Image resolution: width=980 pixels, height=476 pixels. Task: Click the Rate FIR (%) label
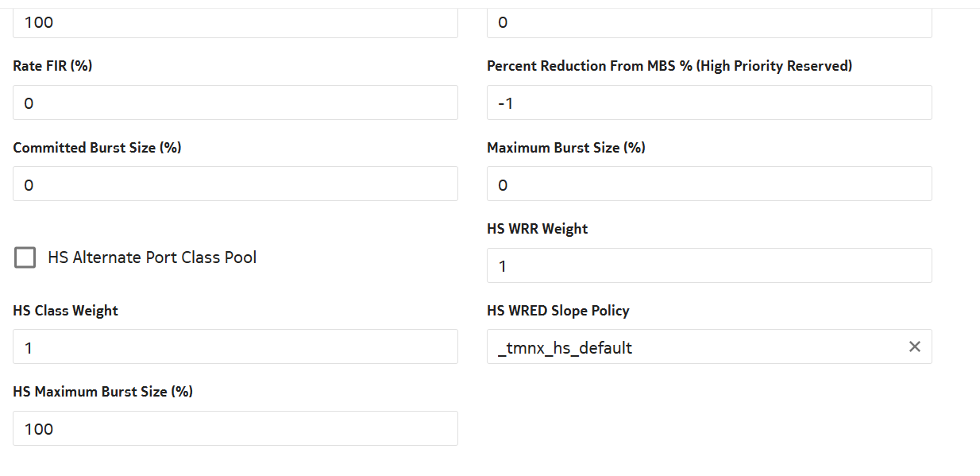pos(52,66)
